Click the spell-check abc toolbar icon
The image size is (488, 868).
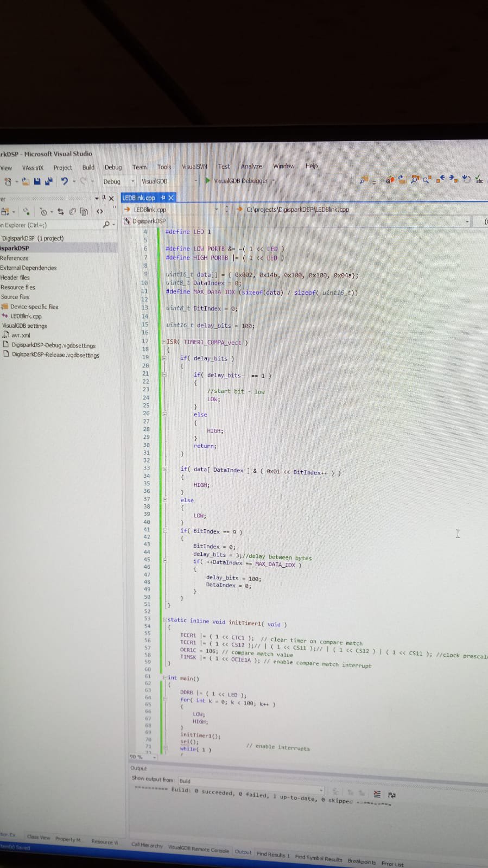479,179
